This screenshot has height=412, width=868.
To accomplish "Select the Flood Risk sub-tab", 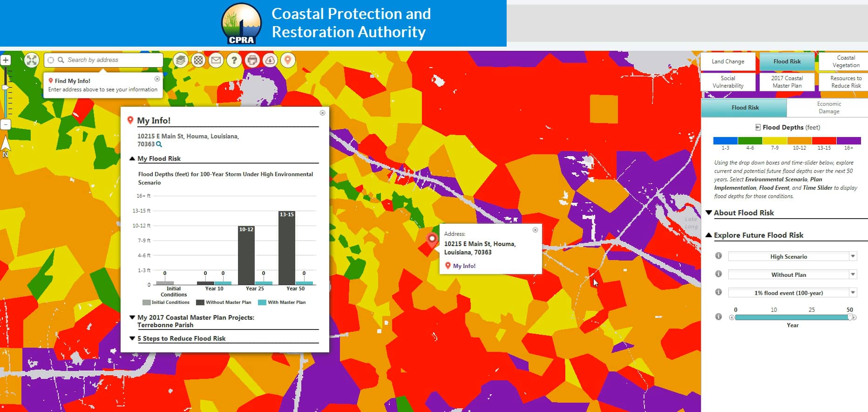I will pyautogui.click(x=745, y=108).
